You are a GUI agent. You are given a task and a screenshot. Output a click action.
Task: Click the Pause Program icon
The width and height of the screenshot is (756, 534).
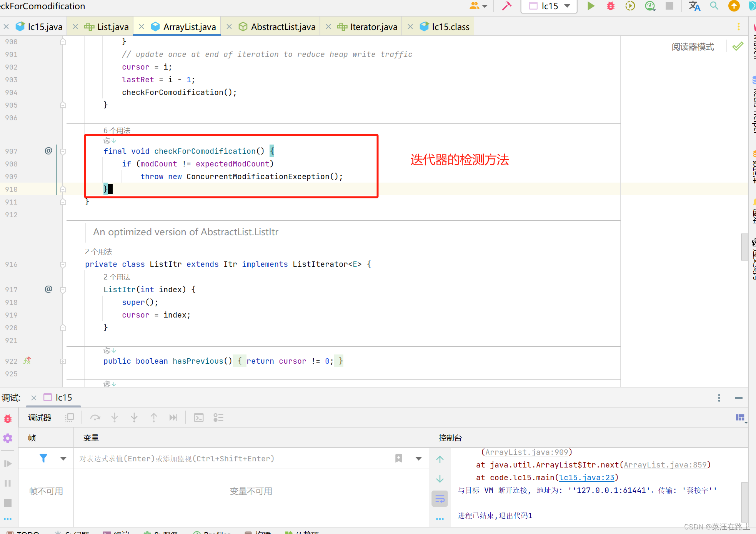tap(8, 483)
